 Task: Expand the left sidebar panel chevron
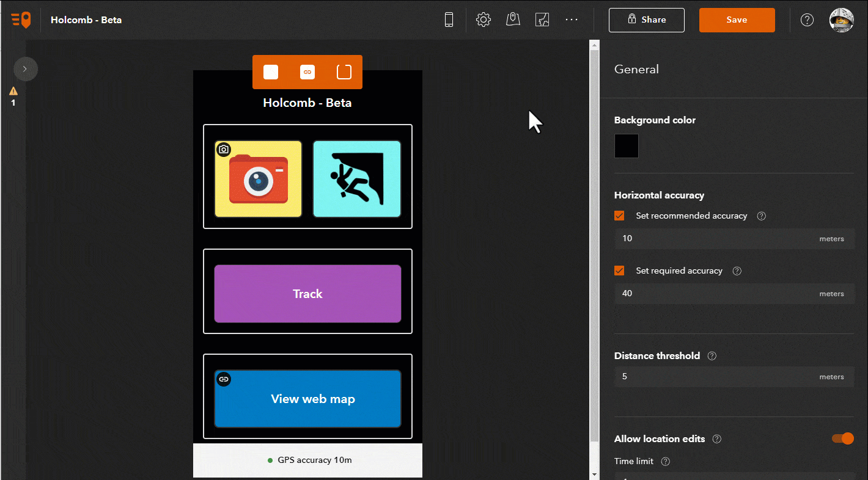pos(26,69)
